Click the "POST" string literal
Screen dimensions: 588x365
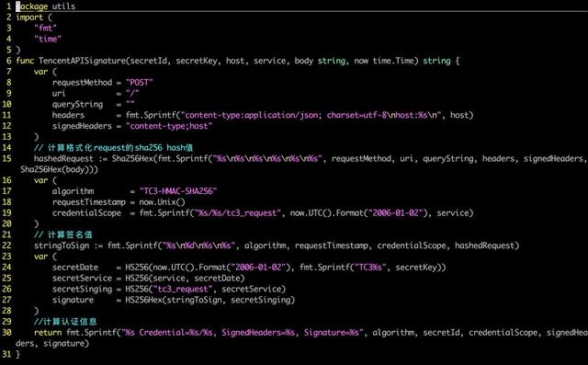pos(139,83)
